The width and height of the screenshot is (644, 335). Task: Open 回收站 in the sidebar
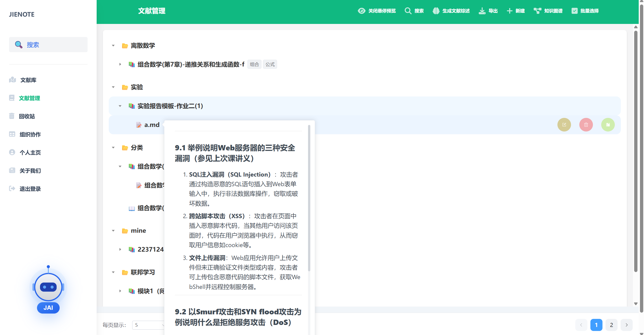point(27,116)
